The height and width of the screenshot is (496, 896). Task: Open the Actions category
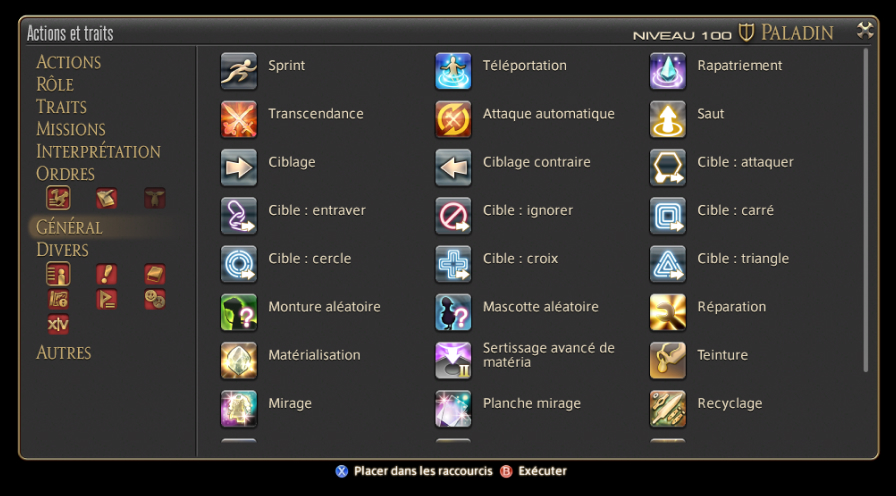tap(69, 62)
